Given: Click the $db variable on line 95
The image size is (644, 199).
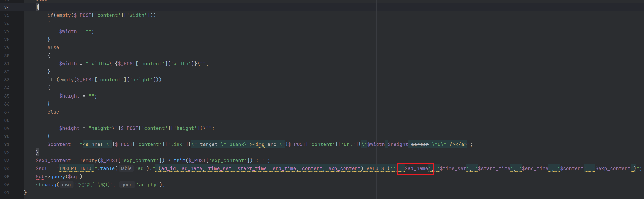Looking at the screenshot, I should click(x=40, y=177).
